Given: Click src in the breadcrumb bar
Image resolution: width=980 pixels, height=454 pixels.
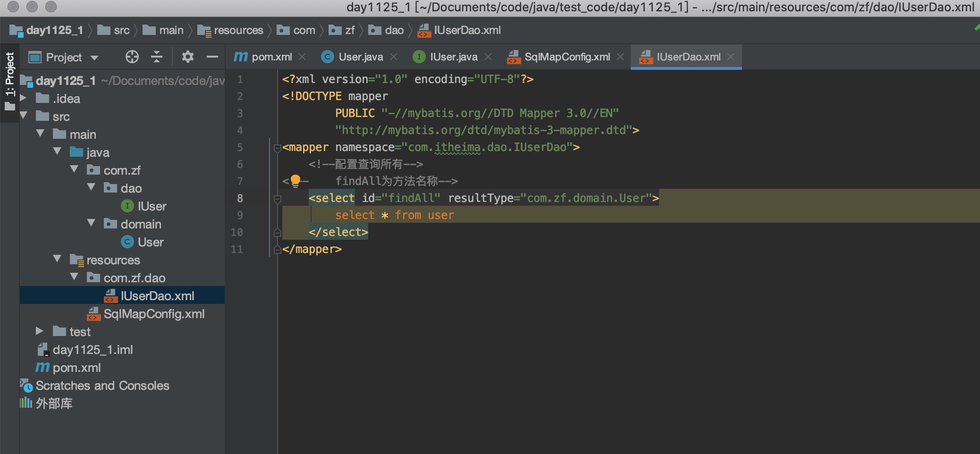Looking at the screenshot, I should pos(113,30).
